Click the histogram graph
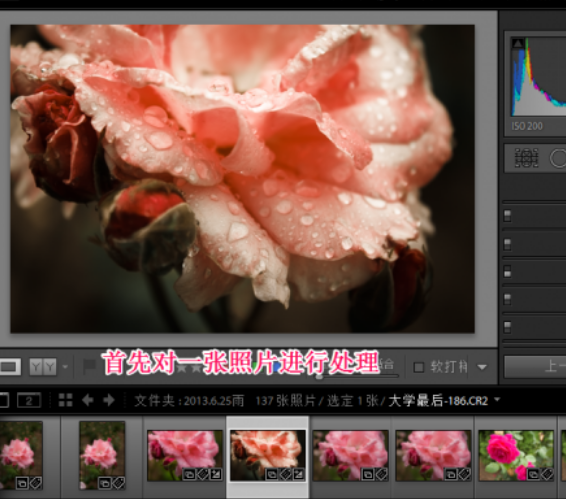 (538, 77)
